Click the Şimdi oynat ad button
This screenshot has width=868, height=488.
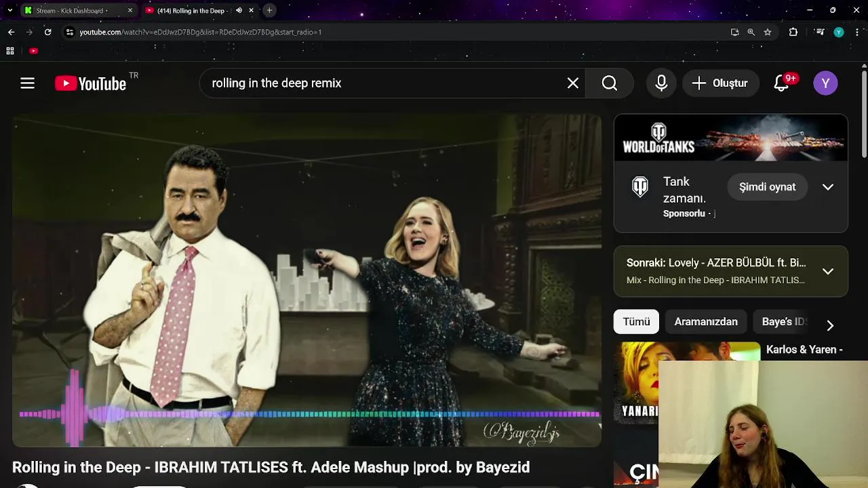[767, 187]
